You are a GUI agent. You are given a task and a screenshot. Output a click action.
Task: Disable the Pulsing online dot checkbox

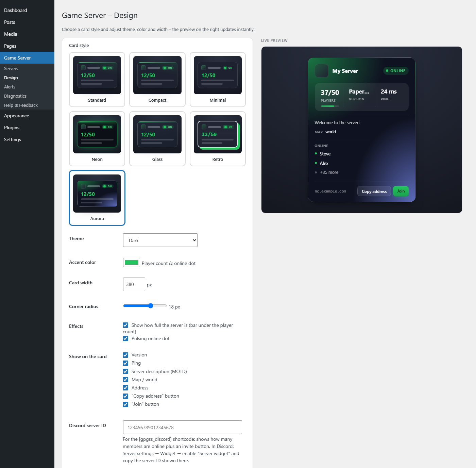(125, 338)
